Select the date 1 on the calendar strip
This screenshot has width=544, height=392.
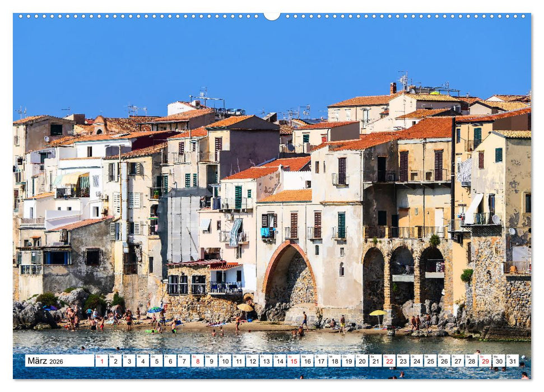[x=99, y=363]
